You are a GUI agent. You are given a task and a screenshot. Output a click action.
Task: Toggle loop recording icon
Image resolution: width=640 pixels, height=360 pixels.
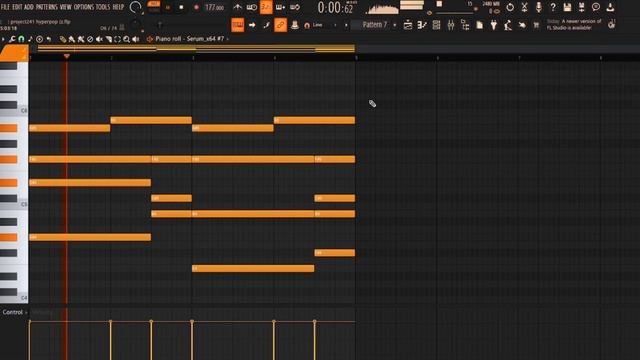pos(295,7)
